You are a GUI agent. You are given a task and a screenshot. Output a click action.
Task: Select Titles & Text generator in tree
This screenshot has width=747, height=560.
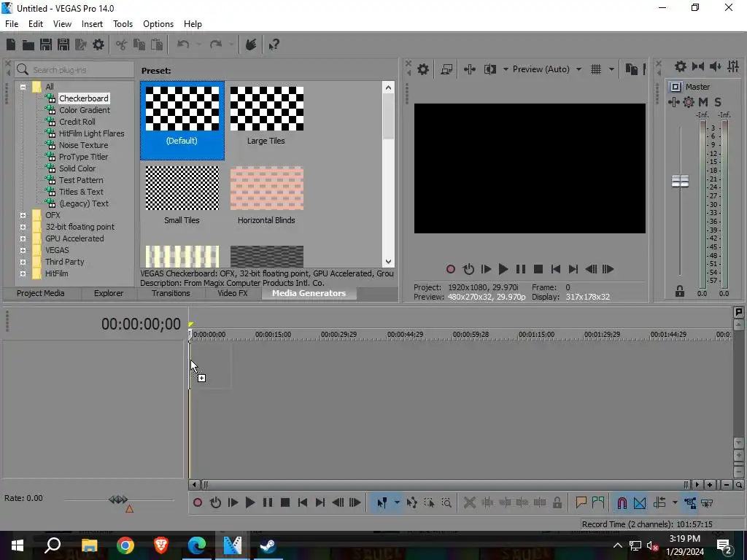click(81, 192)
